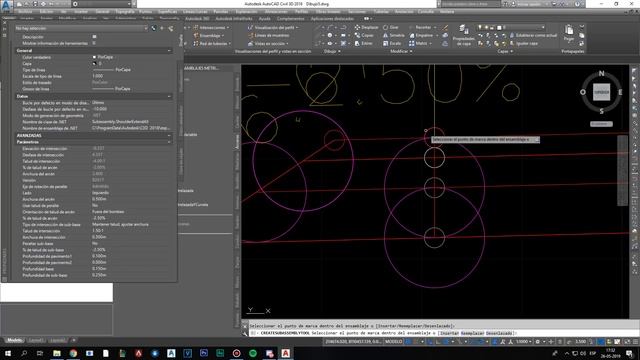Open Propiedades de capa

pyautogui.click(x=464, y=35)
